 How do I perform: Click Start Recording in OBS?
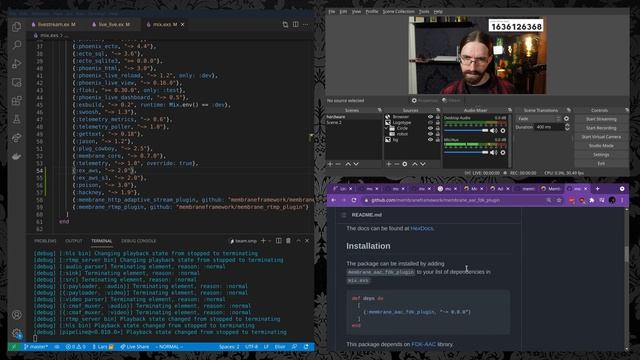(x=601, y=128)
